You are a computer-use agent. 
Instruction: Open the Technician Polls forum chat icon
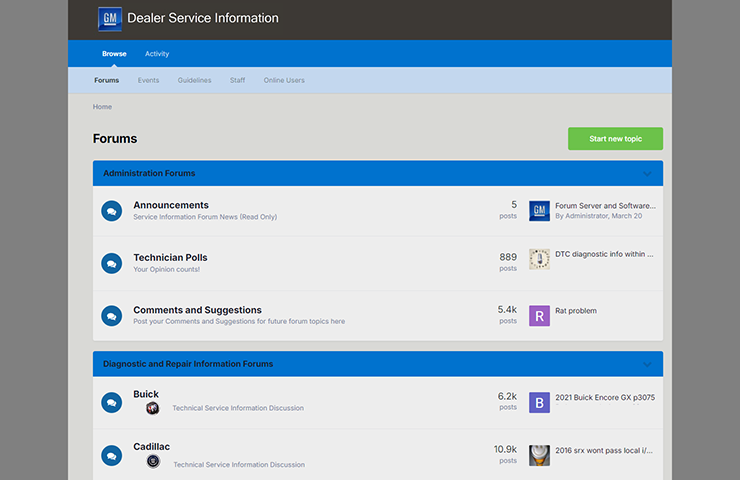112,263
